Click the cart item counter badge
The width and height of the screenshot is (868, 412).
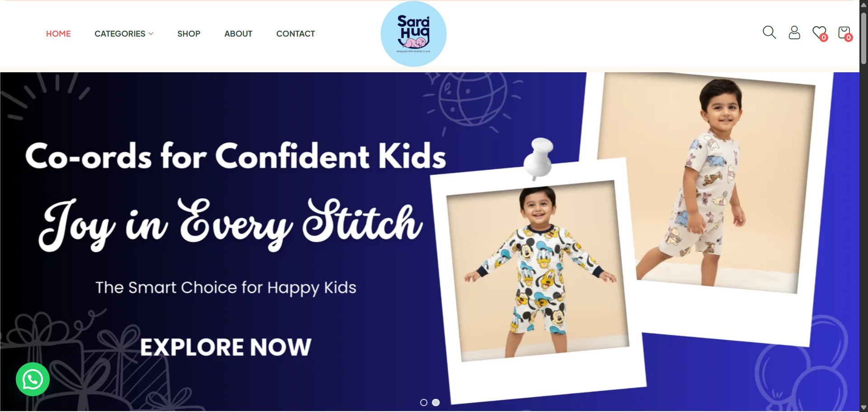coord(849,37)
